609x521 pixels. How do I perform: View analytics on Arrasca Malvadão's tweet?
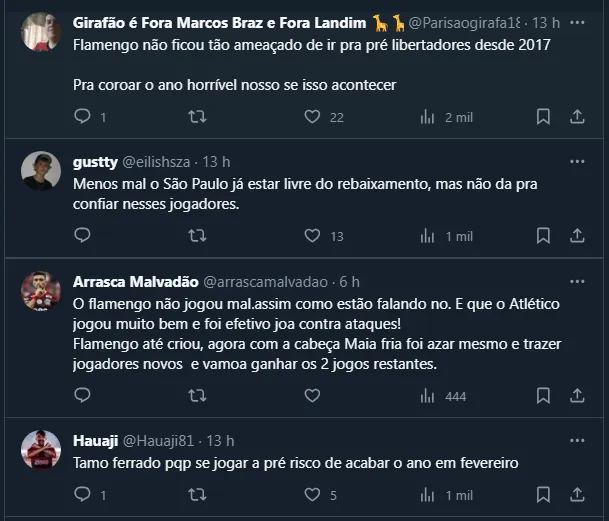point(427,396)
